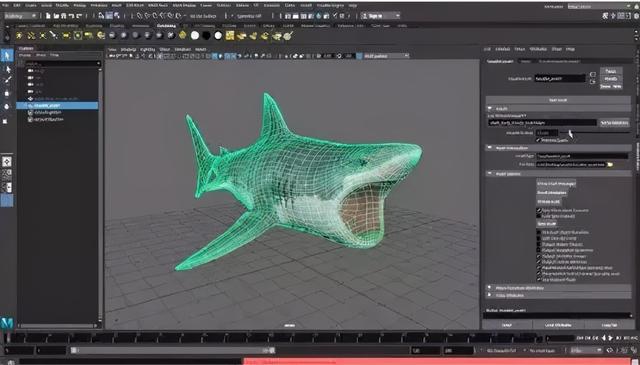Open the File menu
640x365 pixels.
pos(6,6)
